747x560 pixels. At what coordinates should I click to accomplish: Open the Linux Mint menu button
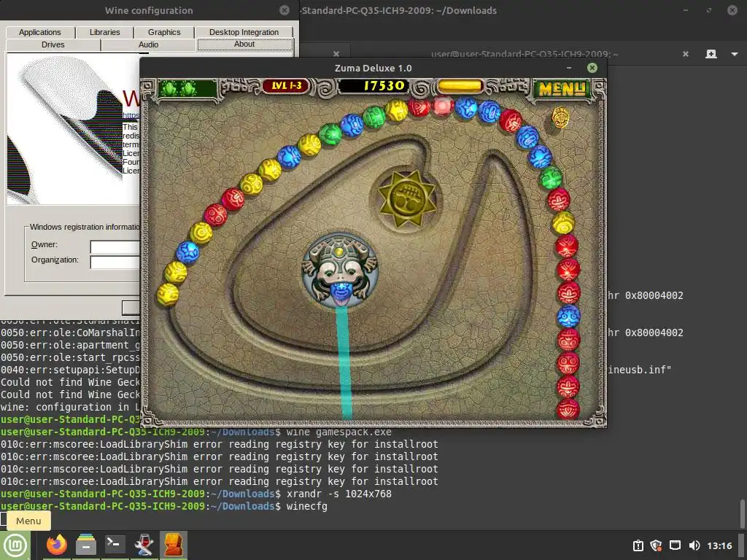tap(15, 545)
